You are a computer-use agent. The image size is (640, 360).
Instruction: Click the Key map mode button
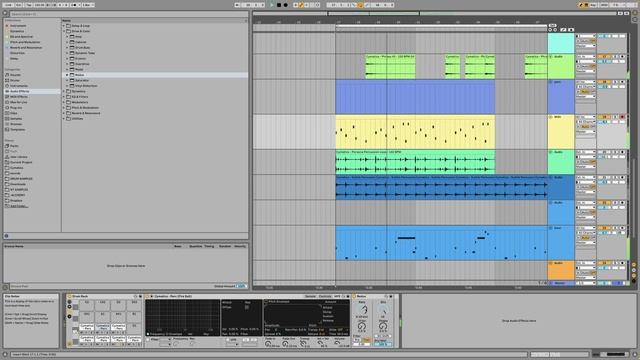tap(593, 5)
